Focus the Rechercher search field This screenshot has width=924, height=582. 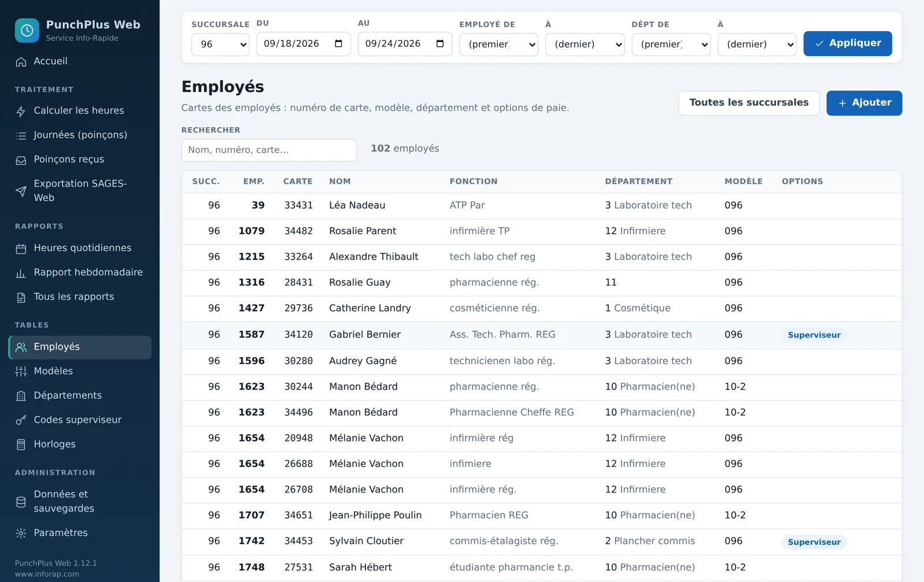269,150
